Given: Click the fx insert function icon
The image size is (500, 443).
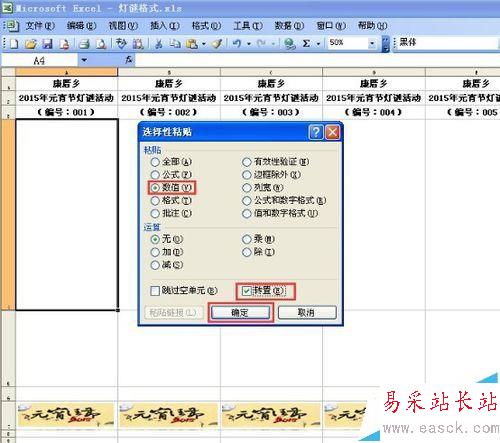Looking at the screenshot, I should click(x=129, y=60).
